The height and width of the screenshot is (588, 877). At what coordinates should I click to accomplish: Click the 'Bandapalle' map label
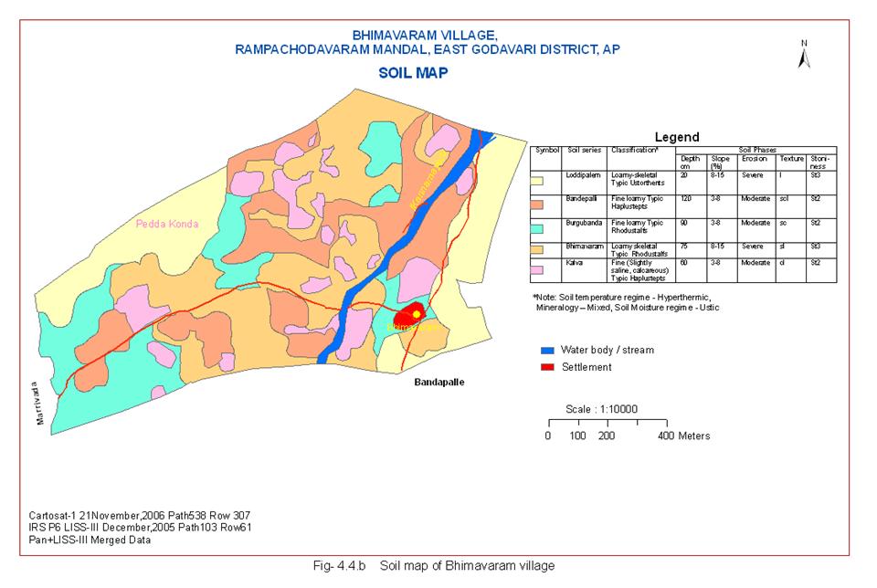[439, 383]
